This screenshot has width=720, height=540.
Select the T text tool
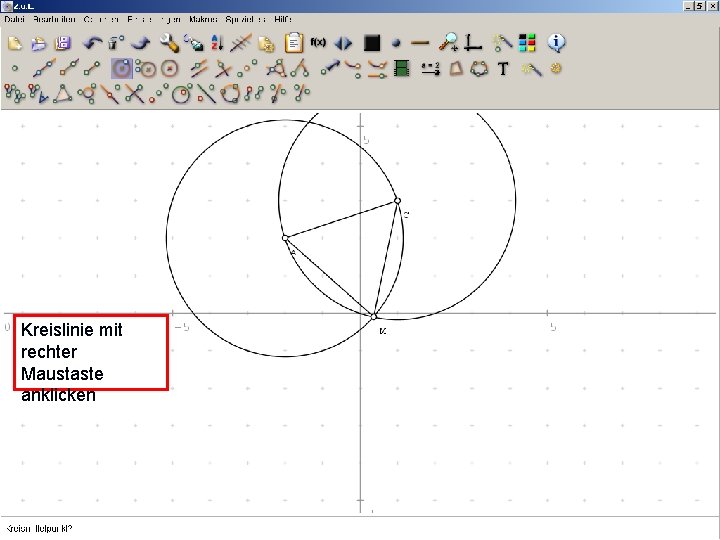pos(503,69)
